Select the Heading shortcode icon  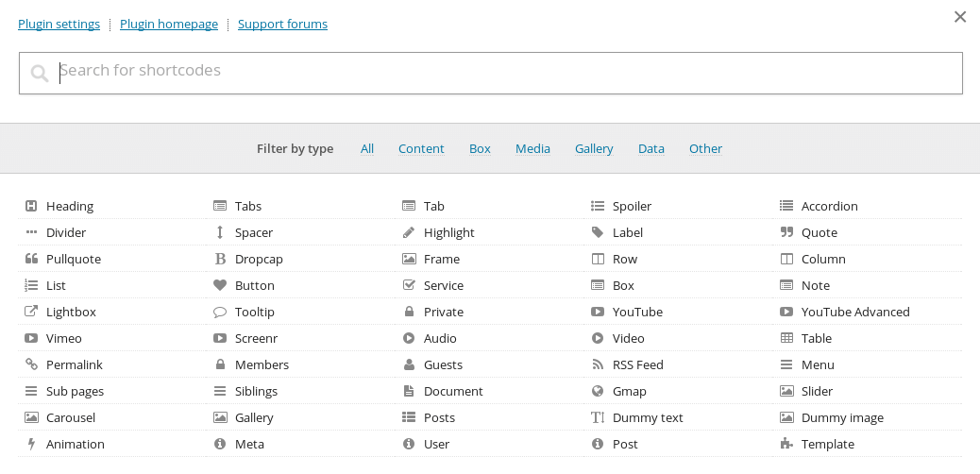pyautogui.click(x=31, y=206)
